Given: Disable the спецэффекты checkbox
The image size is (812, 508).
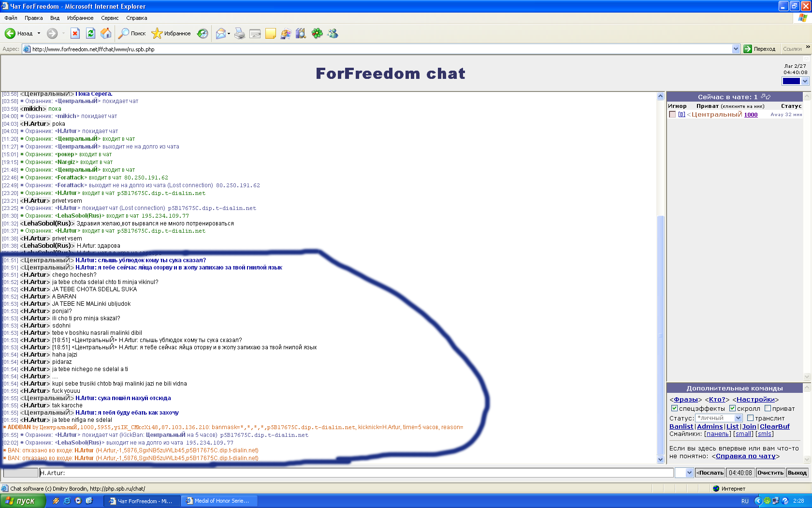Looking at the screenshot, I should point(674,408).
